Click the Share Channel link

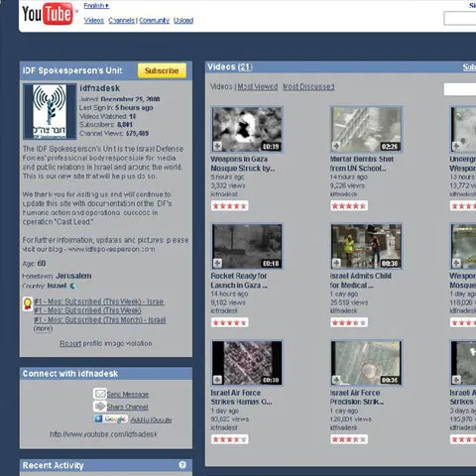127,407
